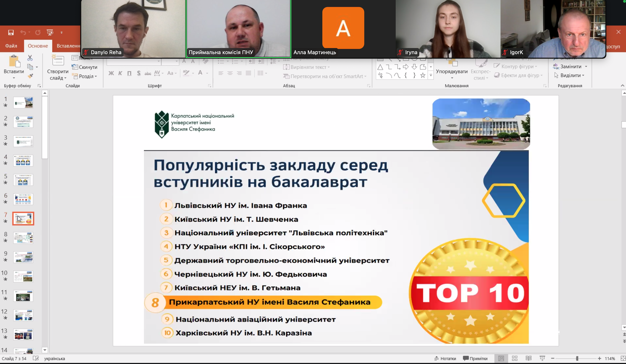626x364 pixels.
Task: Select slide 9 thumbnail
Action: pyautogui.click(x=23, y=257)
